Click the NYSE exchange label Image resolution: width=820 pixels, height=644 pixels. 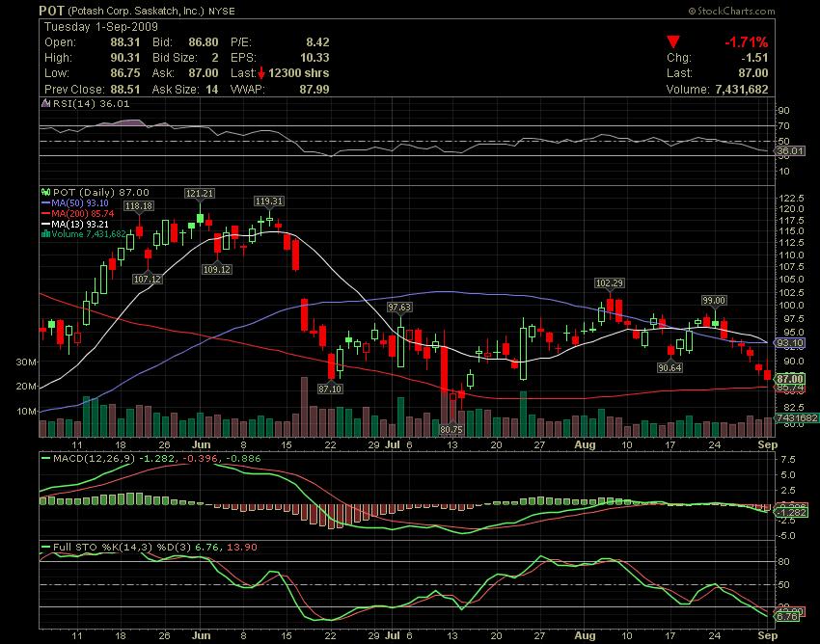(222, 11)
